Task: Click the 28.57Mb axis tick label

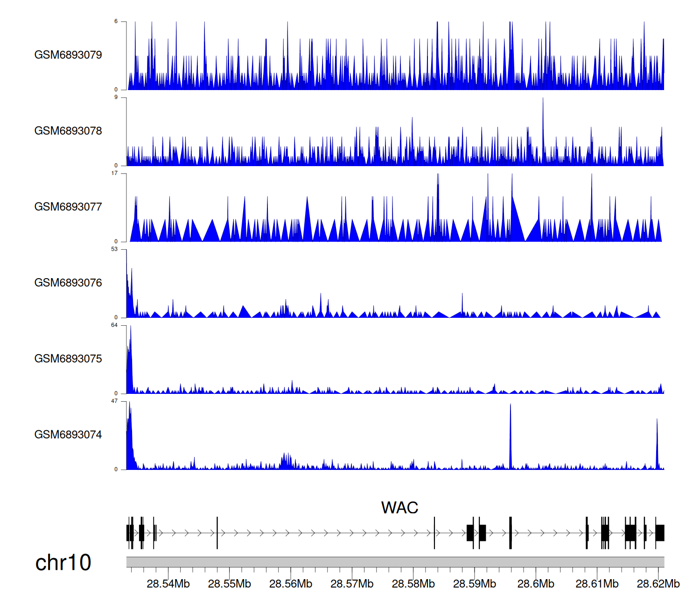Action: [352, 584]
